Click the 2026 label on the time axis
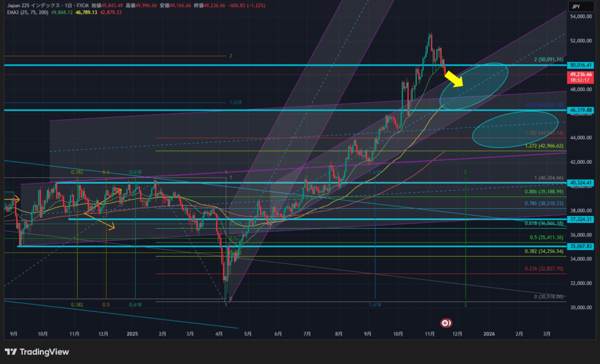Viewport: 600px width, 364px height. (x=489, y=333)
